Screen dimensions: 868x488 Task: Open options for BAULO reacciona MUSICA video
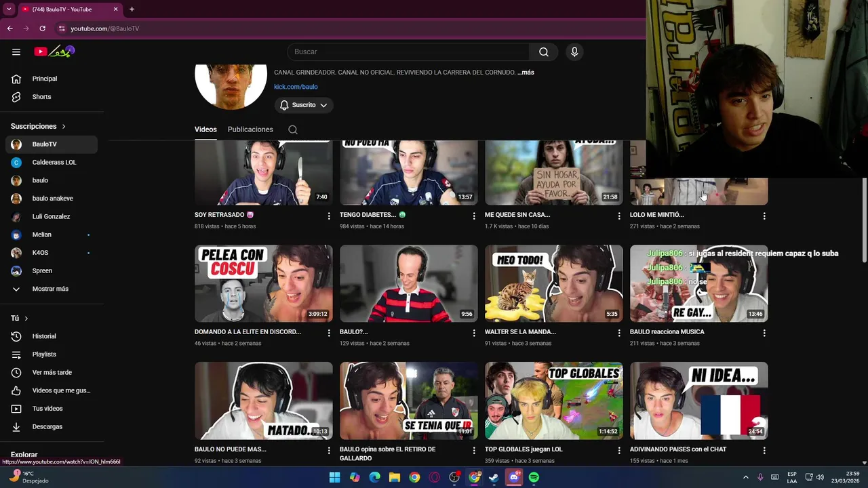pyautogui.click(x=764, y=333)
